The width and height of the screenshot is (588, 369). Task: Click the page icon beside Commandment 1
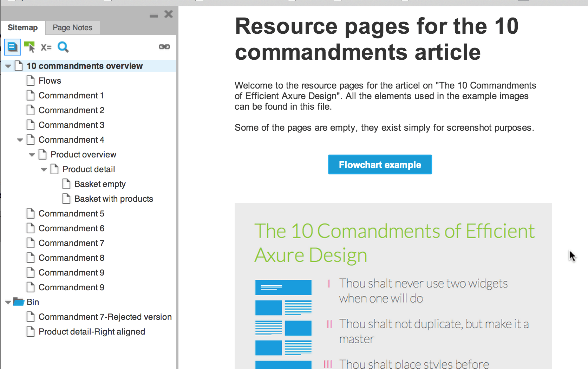tap(31, 96)
